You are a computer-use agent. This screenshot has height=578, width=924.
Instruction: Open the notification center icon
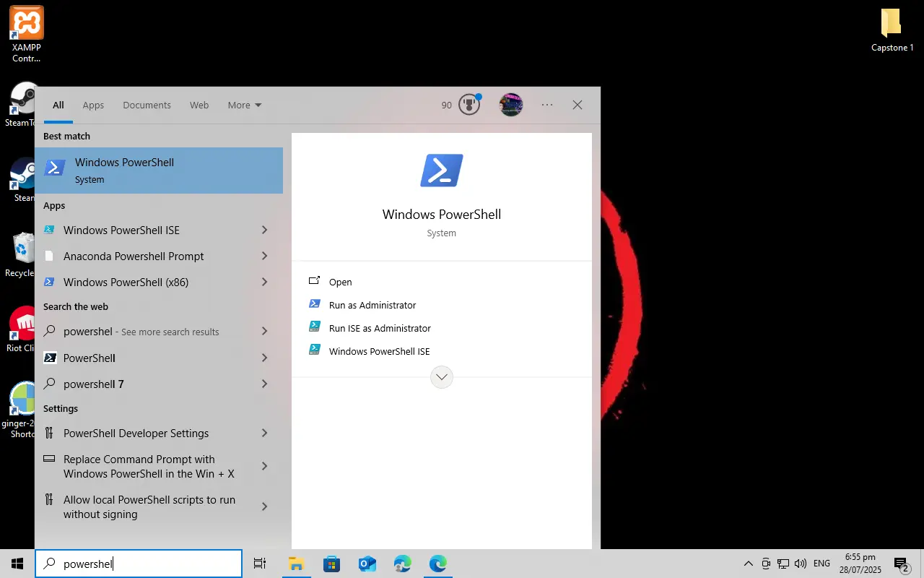(902, 564)
